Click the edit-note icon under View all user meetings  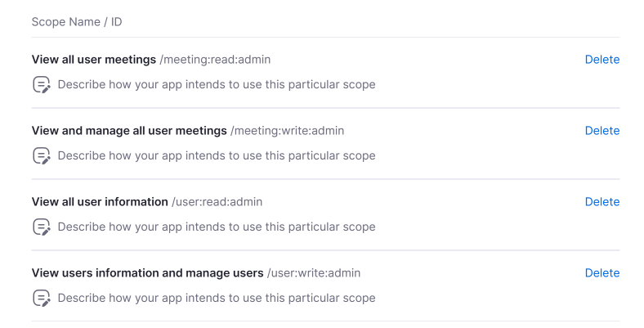(41, 84)
